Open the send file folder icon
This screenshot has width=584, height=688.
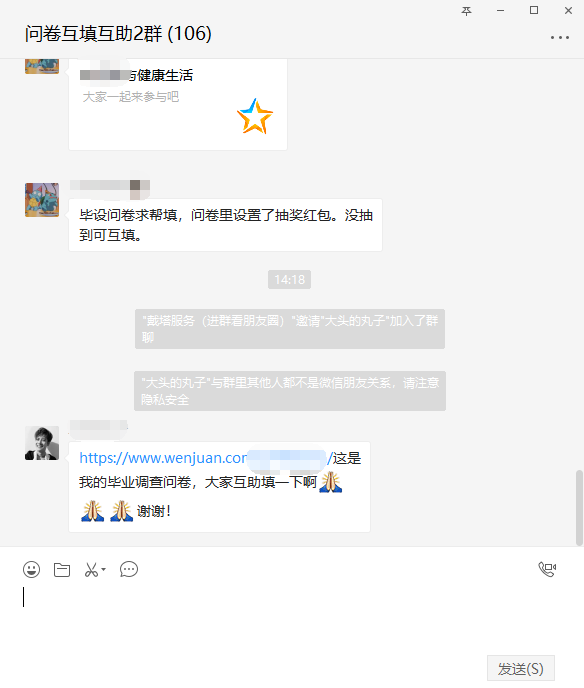click(x=62, y=570)
